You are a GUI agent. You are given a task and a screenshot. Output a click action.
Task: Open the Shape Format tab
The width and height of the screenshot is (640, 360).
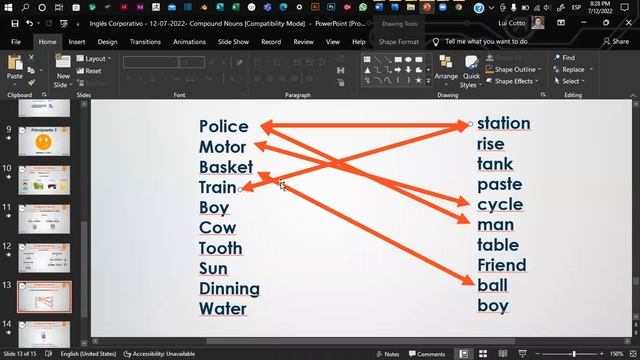[x=398, y=42]
